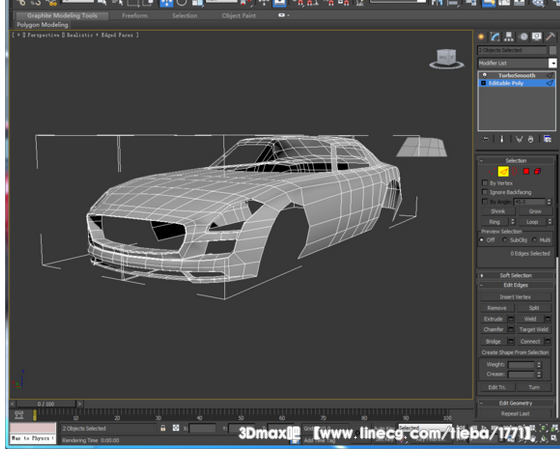Toggle TurboSmooth lightbulb visibility
The height and width of the screenshot is (450, 560).
(484, 75)
